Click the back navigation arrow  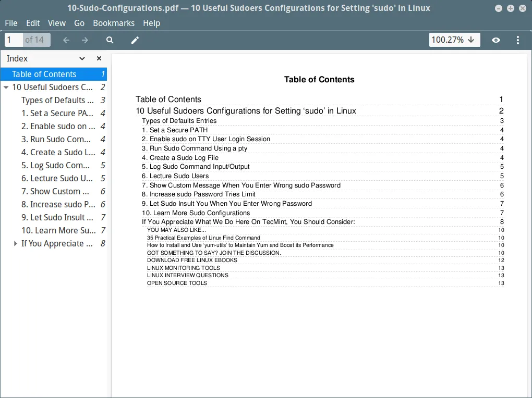(x=66, y=40)
